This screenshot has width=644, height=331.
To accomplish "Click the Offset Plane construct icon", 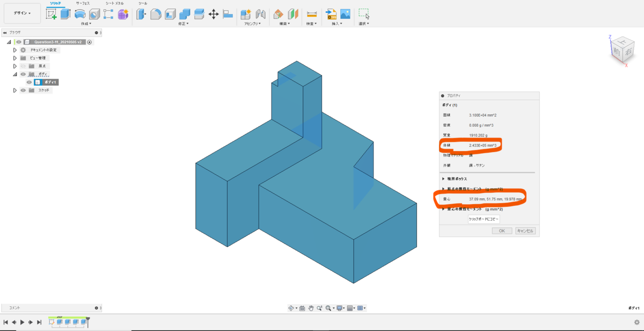I will click(x=278, y=15).
